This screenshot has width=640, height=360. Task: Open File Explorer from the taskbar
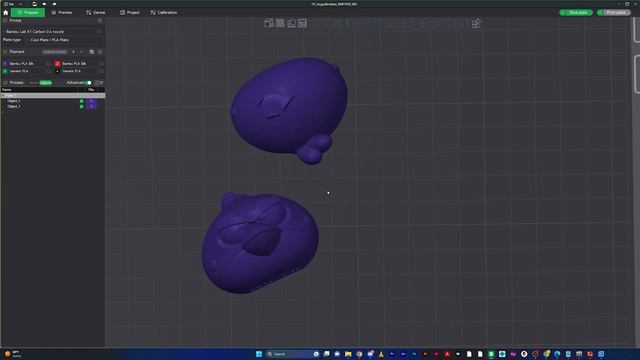(x=348, y=354)
